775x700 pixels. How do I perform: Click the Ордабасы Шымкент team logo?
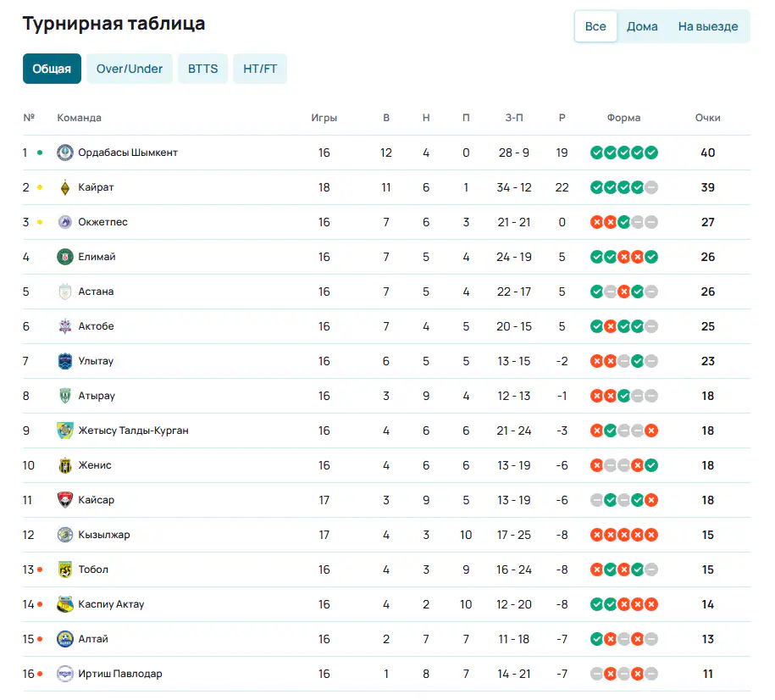64,153
